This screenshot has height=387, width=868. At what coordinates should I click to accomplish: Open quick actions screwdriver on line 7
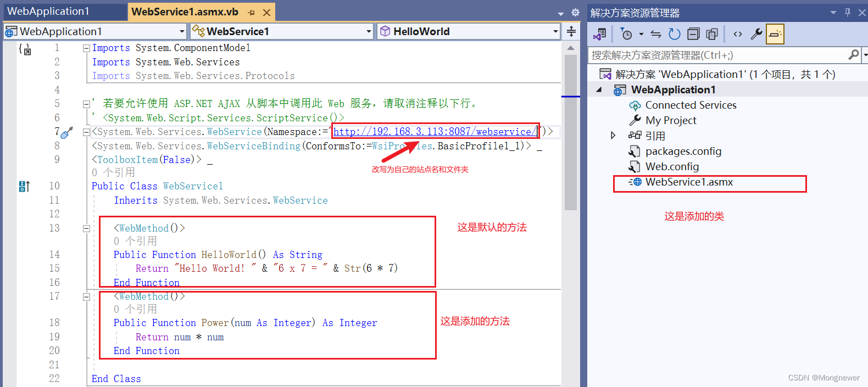66,132
